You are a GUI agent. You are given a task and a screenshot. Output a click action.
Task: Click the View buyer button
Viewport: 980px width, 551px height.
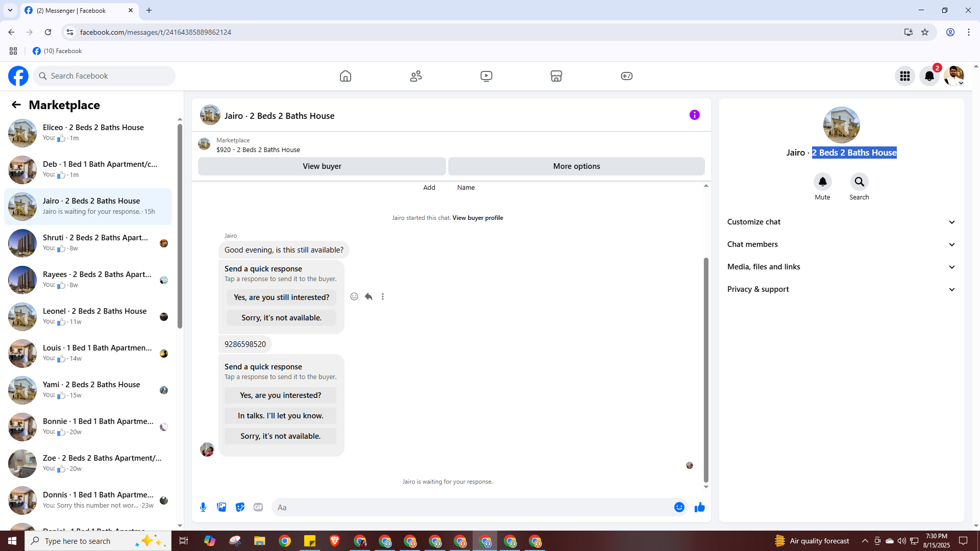322,166
